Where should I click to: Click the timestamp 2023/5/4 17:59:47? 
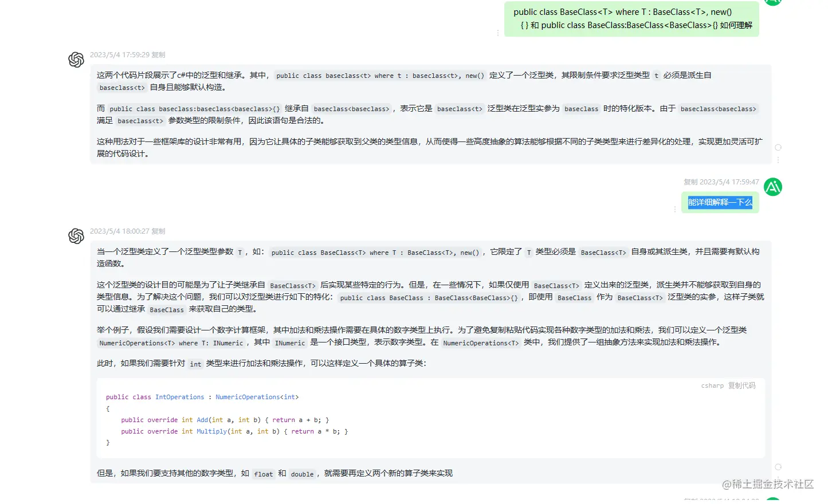pyautogui.click(x=729, y=182)
